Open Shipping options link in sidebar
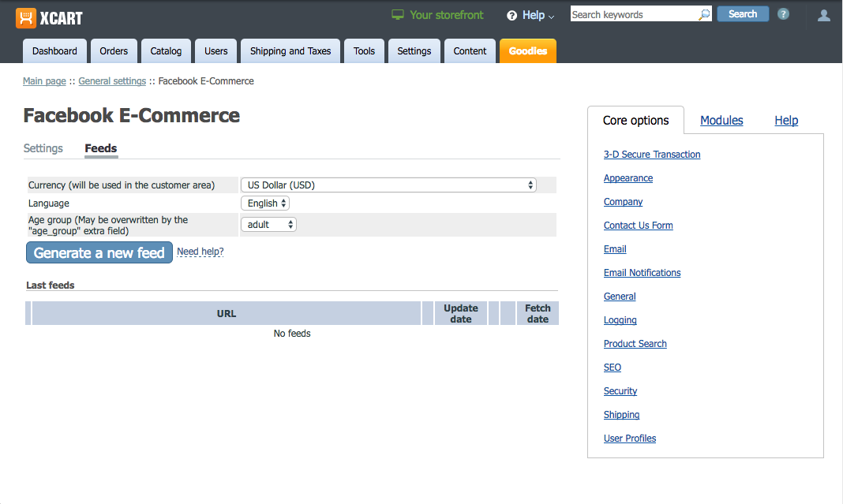The width and height of the screenshot is (843, 504). (621, 414)
